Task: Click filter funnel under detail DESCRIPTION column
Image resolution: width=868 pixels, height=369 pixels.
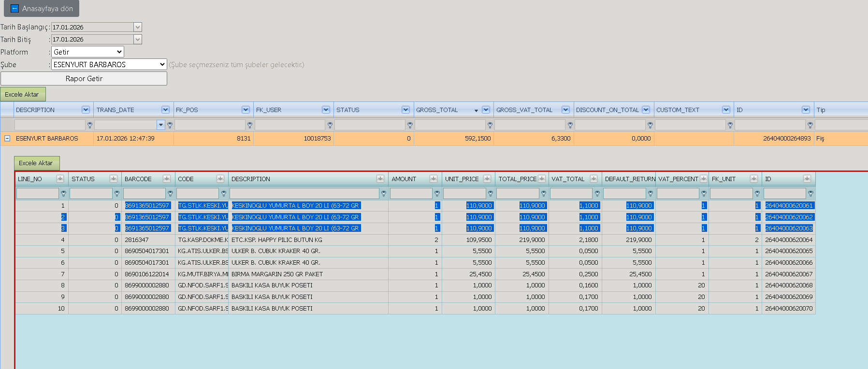Action: 384,194
